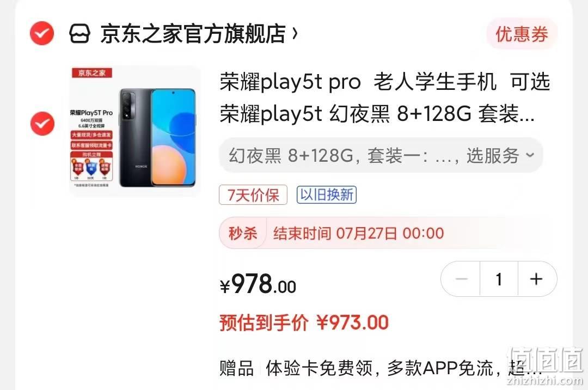Decrease quantity with the minus button
The image size is (588, 390).
click(x=461, y=279)
